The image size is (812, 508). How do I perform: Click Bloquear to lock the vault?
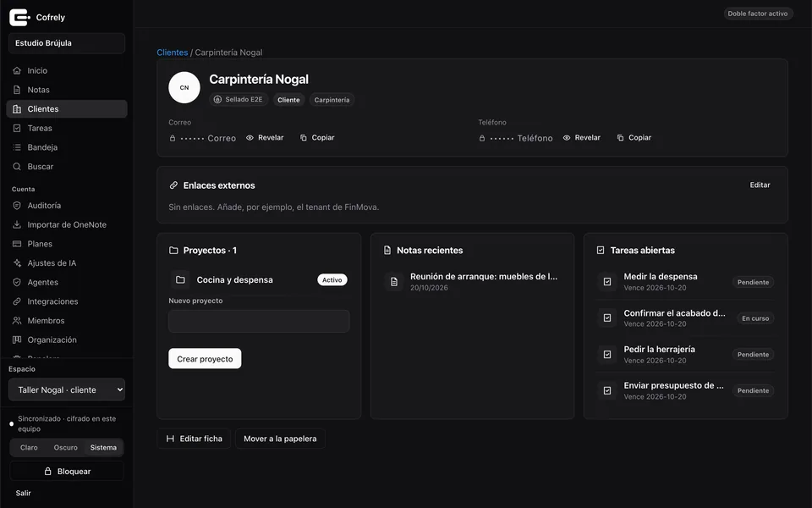pos(67,472)
